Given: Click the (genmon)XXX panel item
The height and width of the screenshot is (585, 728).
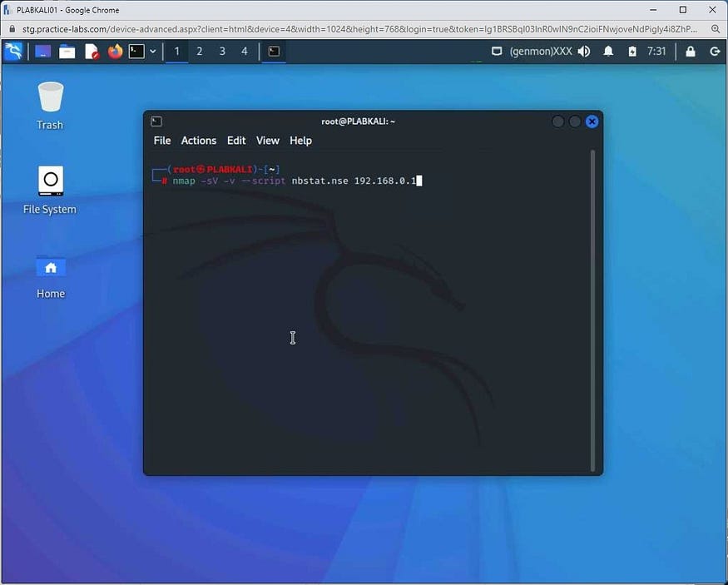Looking at the screenshot, I should pos(541,51).
